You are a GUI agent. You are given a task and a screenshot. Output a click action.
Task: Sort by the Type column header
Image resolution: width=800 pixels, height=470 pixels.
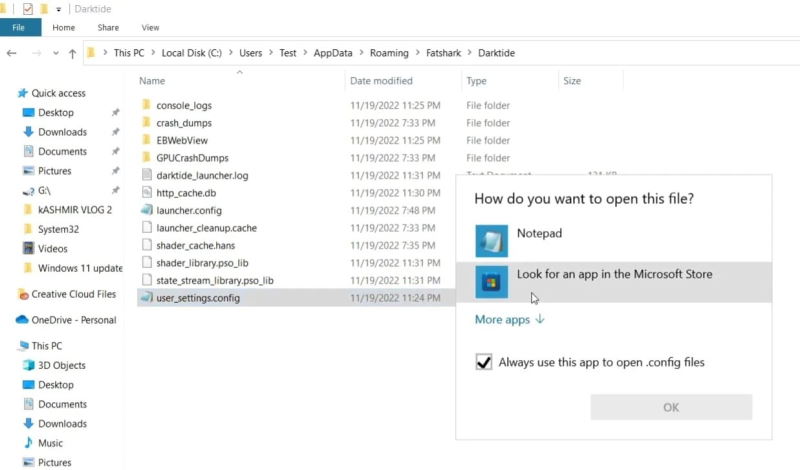[477, 81]
